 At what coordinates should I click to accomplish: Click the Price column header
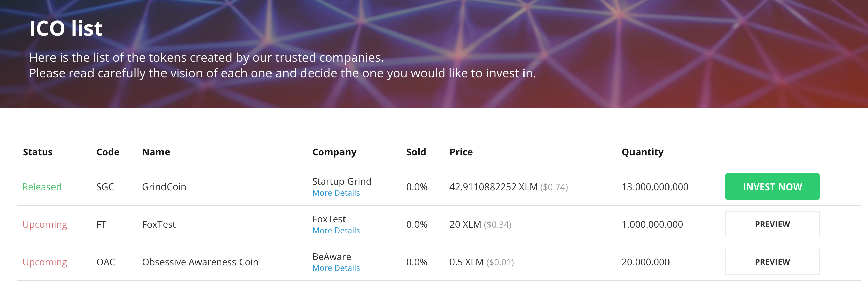pos(461,152)
